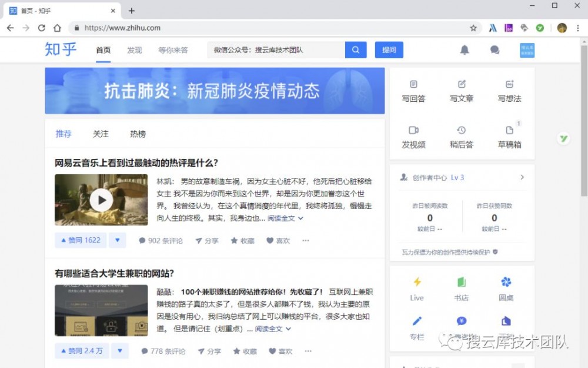The width and height of the screenshot is (588, 368).
Task: Favorite the second answer with the 收藏 star
Action: (245, 351)
